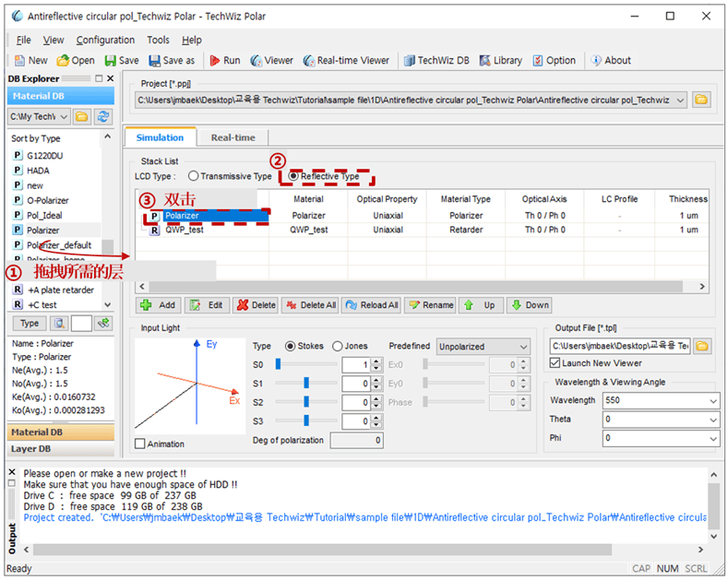Open TechWiz DB from toolbar
Image resolution: width=728 pixels, height=580 pixels.
(x=436, y=61)
